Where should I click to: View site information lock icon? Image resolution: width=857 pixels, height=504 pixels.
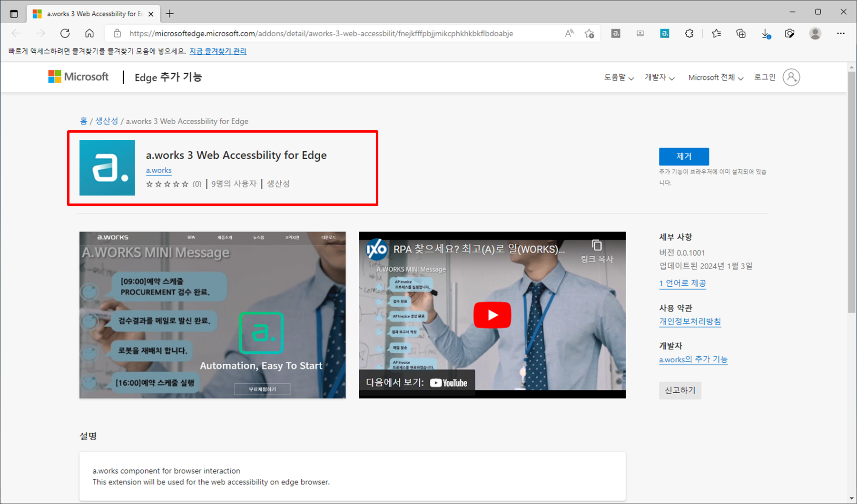click(x=117, y=33)
